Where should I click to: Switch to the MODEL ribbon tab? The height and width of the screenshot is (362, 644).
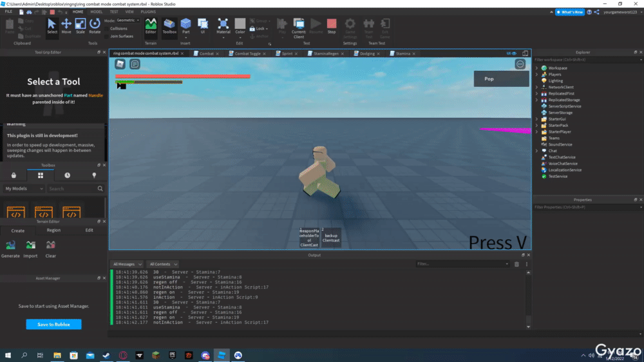point(96,12)
